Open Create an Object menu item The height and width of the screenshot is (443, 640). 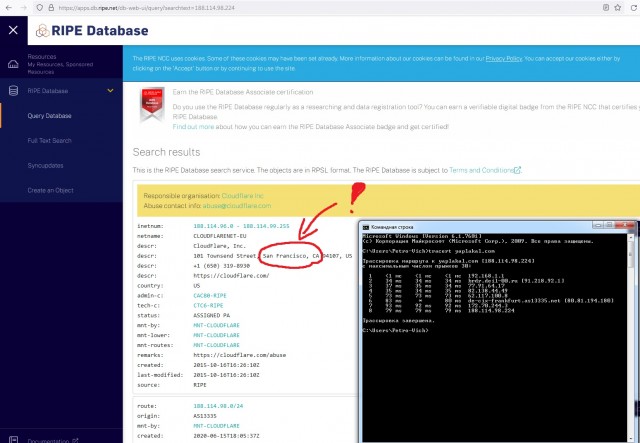point(51,190)
